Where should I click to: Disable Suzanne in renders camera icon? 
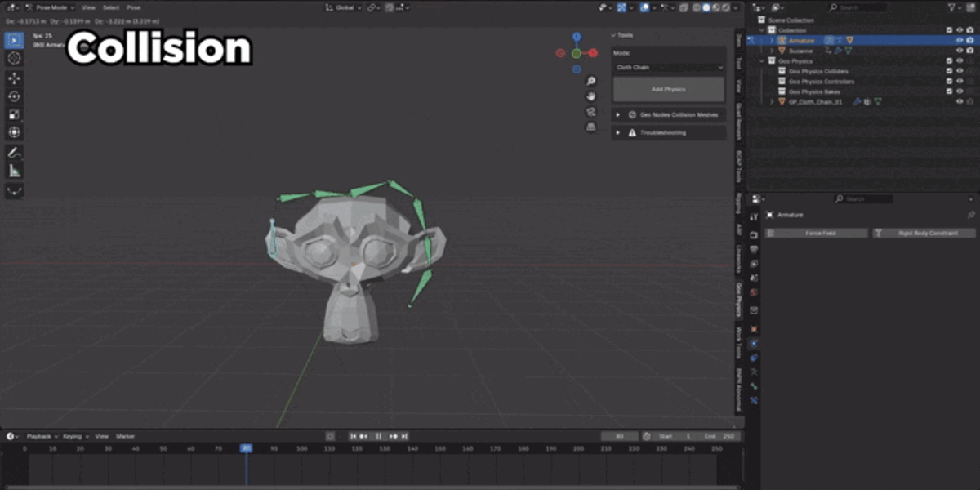[970, 51]
